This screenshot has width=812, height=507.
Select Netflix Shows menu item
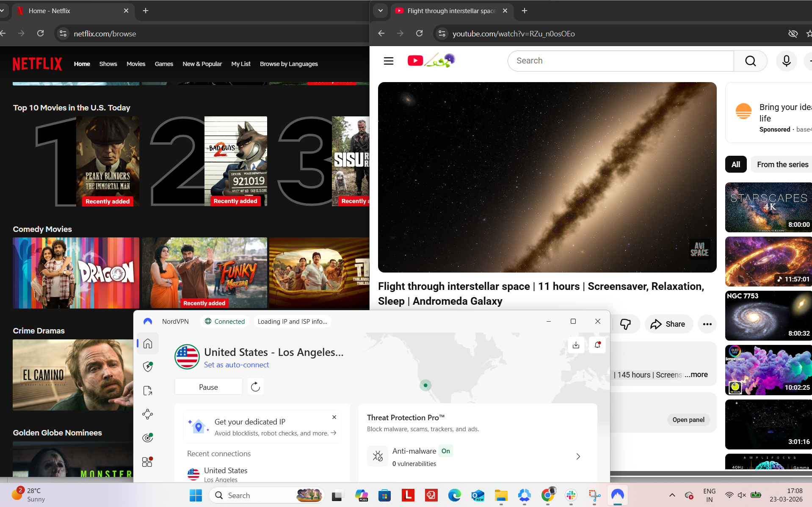108,64
